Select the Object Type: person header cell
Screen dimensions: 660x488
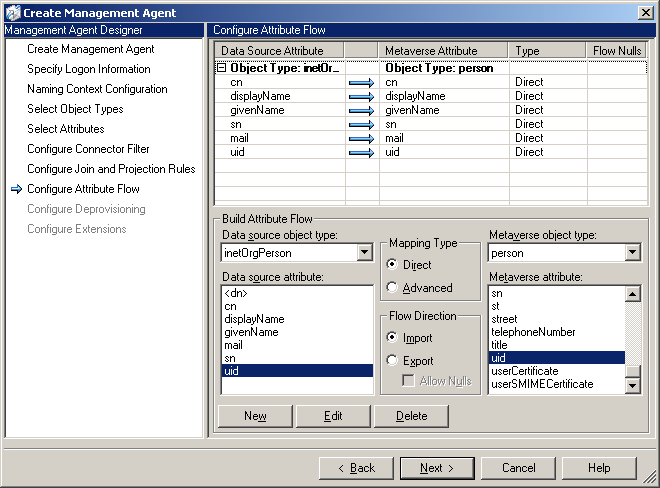tap(444, 68)
